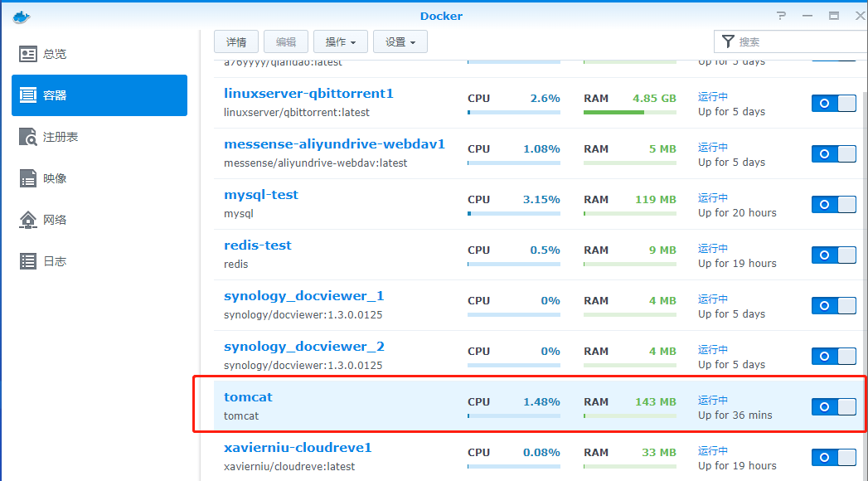868x481 pixels.
Task: Expand the 设置 settings dropdown
Action: point(400,41)
